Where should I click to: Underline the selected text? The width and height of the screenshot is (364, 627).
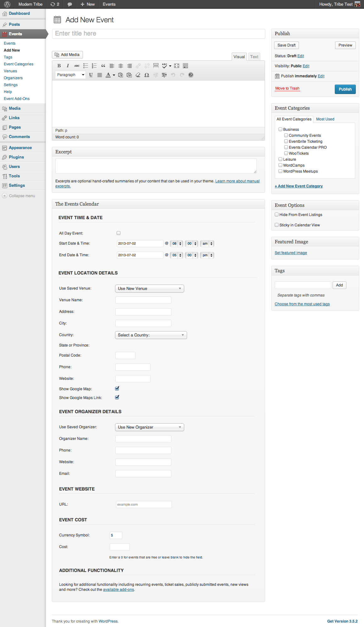click(x=91, y=75)
